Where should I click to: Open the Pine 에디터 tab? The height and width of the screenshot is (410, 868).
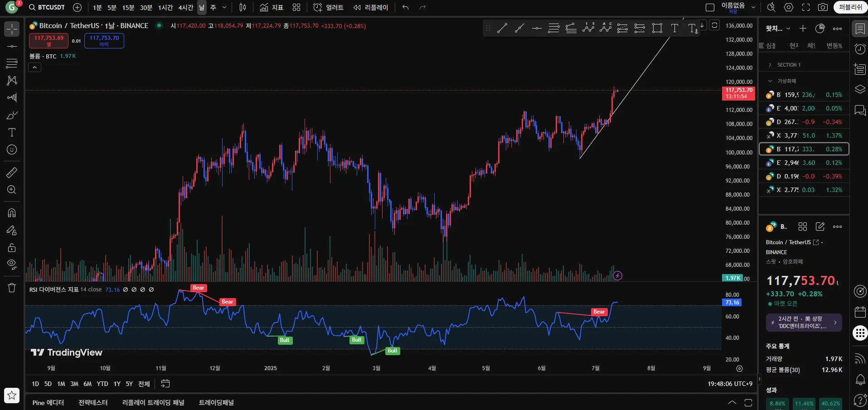pyautogui.click(x=48, y=403)
